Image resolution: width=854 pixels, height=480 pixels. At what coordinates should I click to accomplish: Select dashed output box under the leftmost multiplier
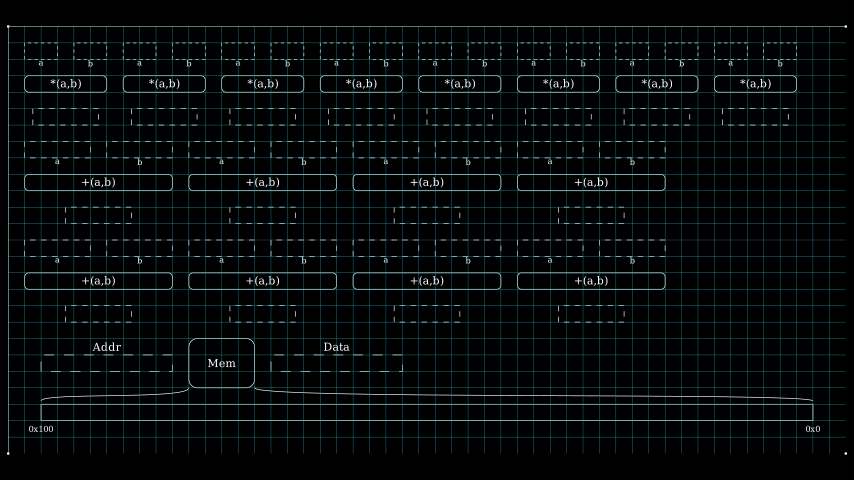(x=65, y=117)
